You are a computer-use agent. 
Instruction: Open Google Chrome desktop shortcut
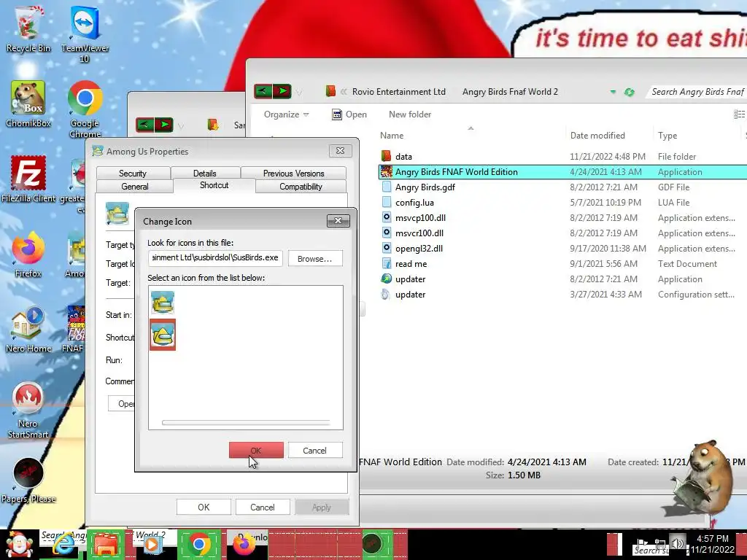point(85,109)
